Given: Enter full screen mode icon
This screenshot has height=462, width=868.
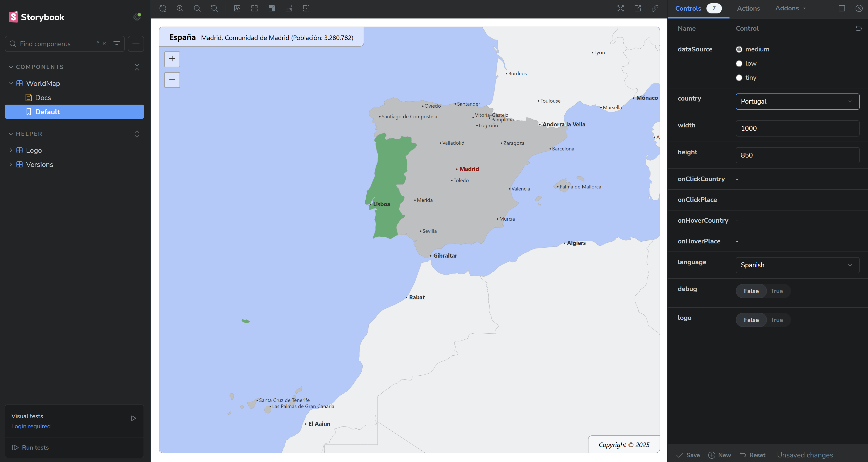Looking at the screenshot, I should 620,8.
